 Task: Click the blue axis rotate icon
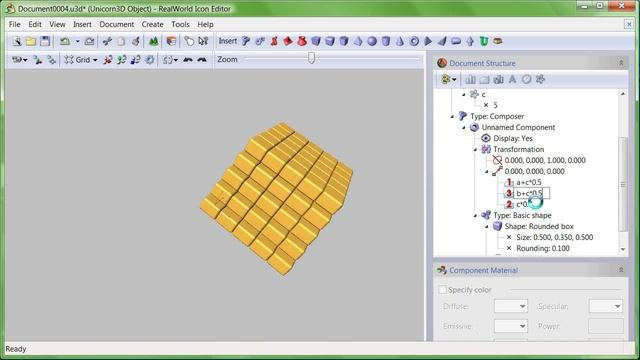point(135,60)
